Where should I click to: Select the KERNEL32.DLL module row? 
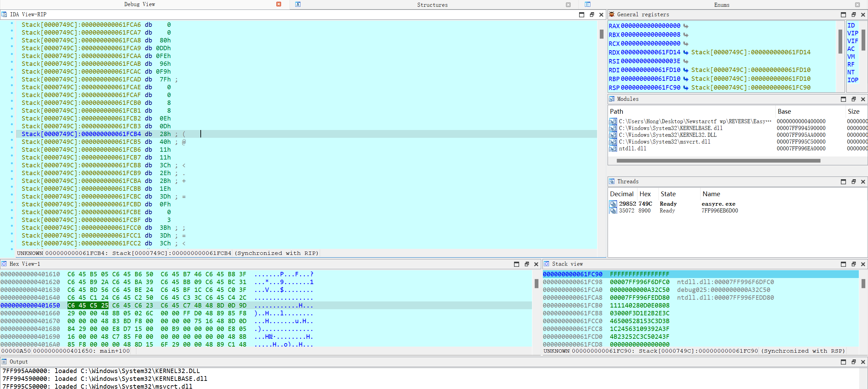tap(738, 135)
